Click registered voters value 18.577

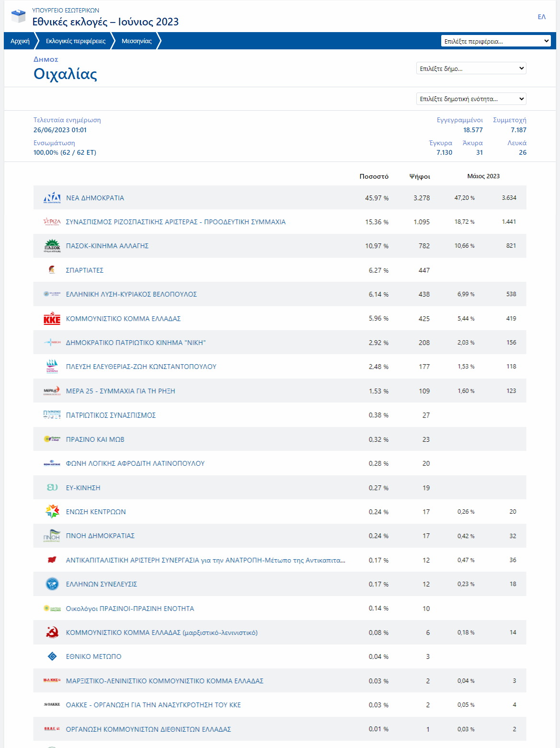click(473, 130)
